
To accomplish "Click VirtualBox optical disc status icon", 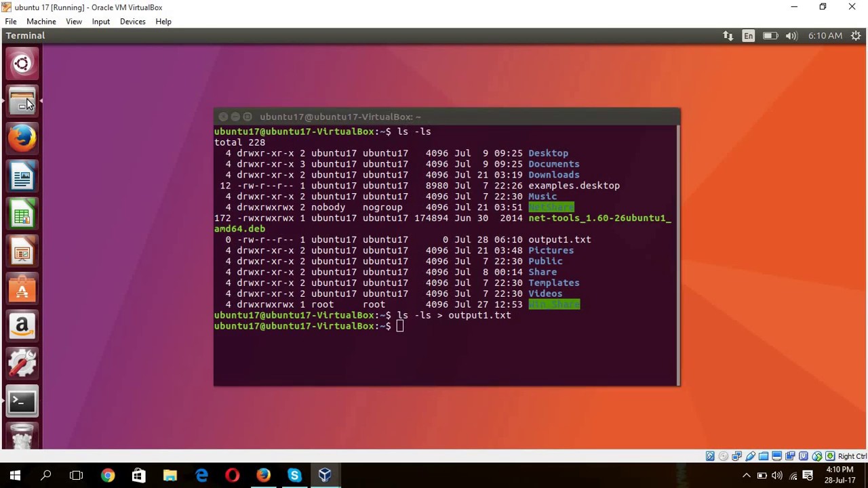I will [723, 456].
